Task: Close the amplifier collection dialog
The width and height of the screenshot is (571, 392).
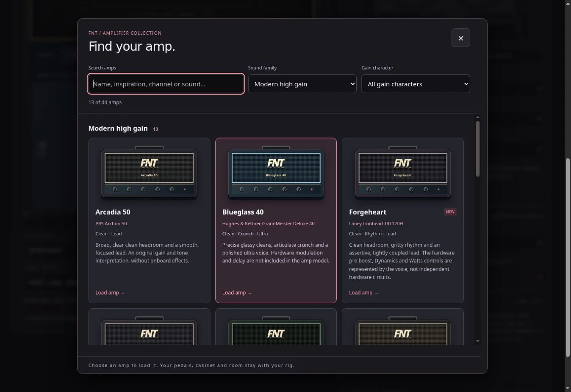Action: (x=460, y=38)
